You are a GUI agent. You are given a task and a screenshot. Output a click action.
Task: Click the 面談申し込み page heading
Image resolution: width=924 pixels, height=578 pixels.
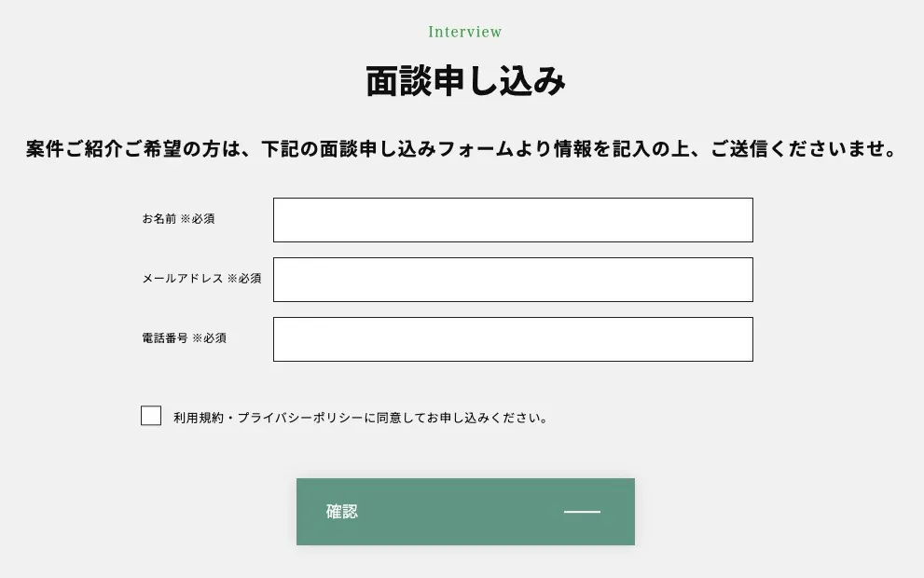pyautogui.click(x=464, y=79)
